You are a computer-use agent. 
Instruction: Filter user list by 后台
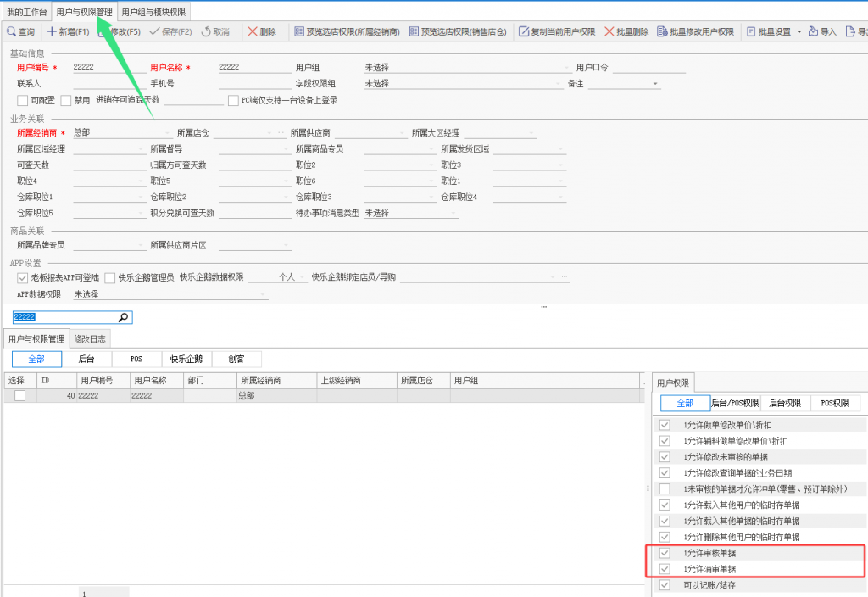(x=87, y=359)
